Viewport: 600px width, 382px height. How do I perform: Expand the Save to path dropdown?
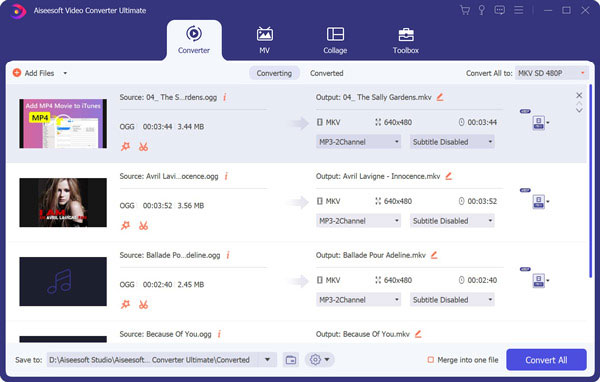click(267, 360)
